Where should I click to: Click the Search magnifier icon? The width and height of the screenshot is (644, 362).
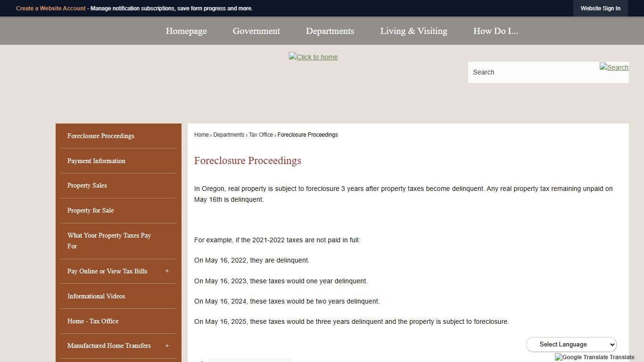click(x=613, y=67)
